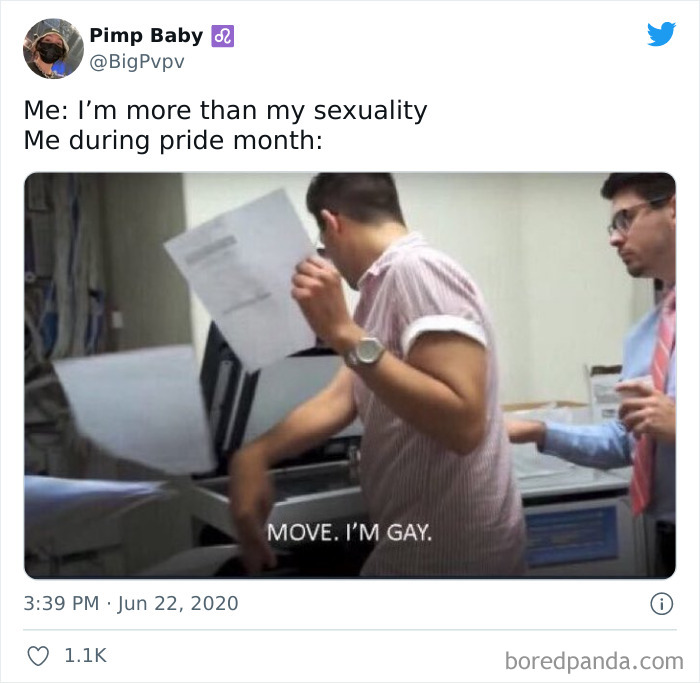Click the 1.1K likes count
The image size is (700, 683).
[x=85, y=656]
